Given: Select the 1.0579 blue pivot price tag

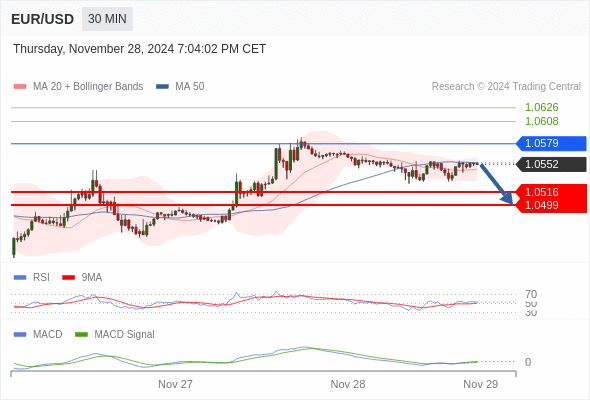Looking at the screenshot, I should point(551,143).
